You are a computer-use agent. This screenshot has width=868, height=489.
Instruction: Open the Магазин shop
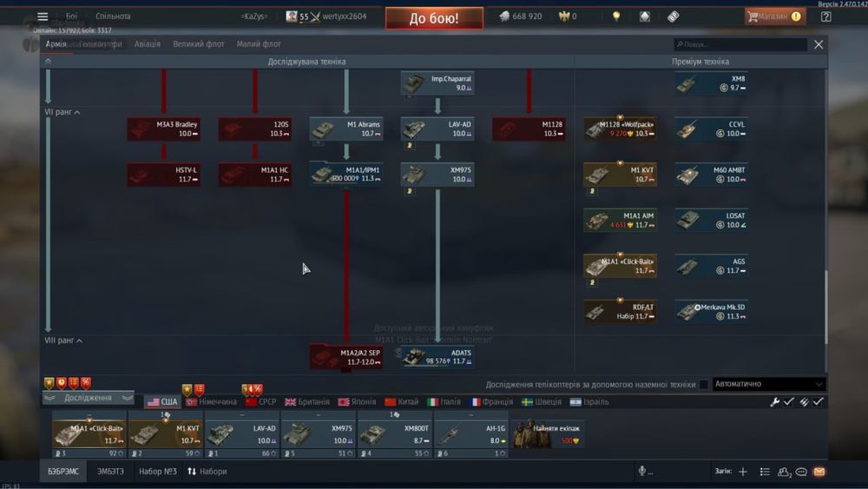pos(775,17)
